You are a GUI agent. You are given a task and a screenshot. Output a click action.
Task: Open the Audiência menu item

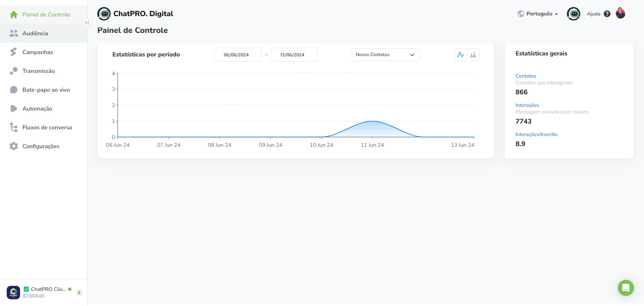pos(44,33)
